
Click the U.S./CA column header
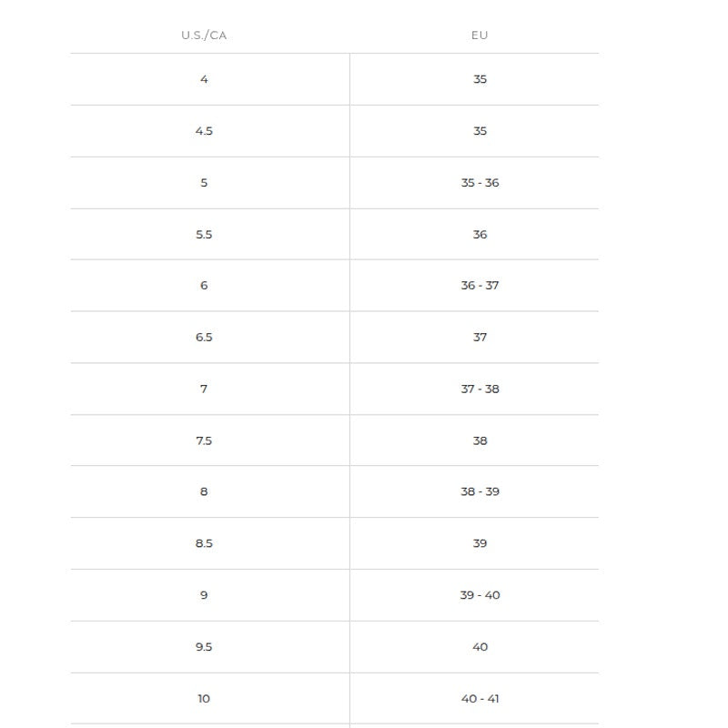tap(204, 35)
